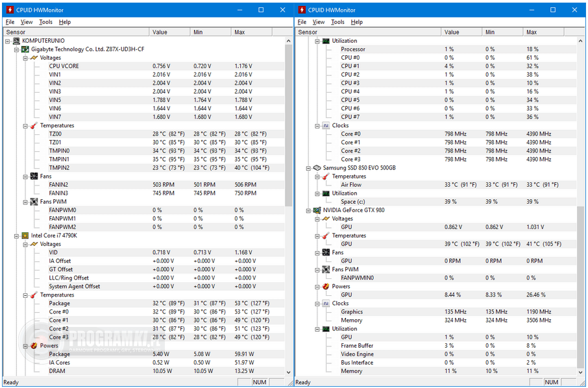Collapse the Fans PWM group in left window

(25, 202)
